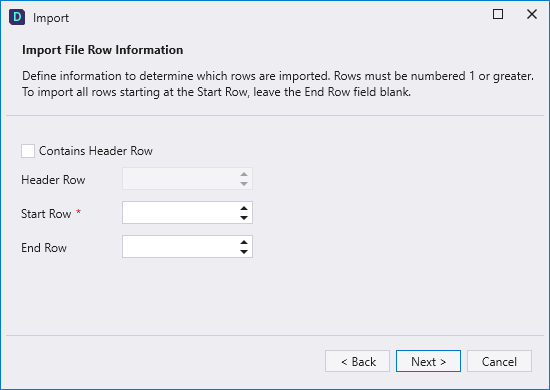
Task: Close the Import dialog window
Action: coord(532,14)
